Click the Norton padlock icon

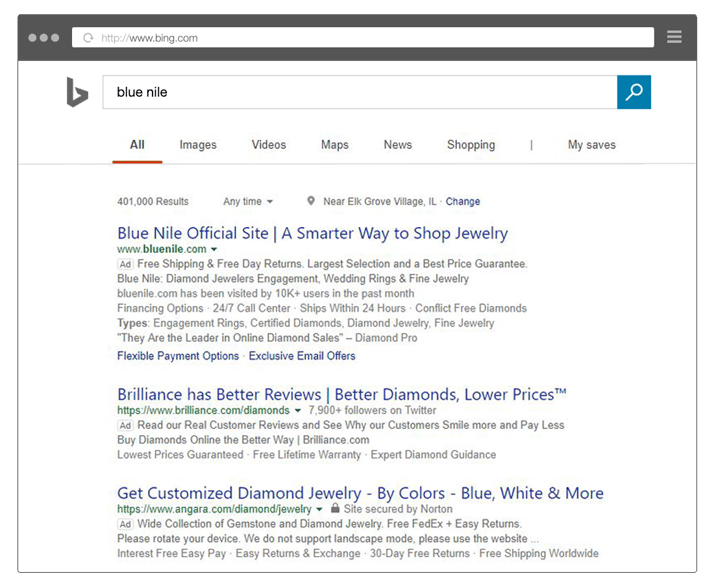click(x=335, y=508)
